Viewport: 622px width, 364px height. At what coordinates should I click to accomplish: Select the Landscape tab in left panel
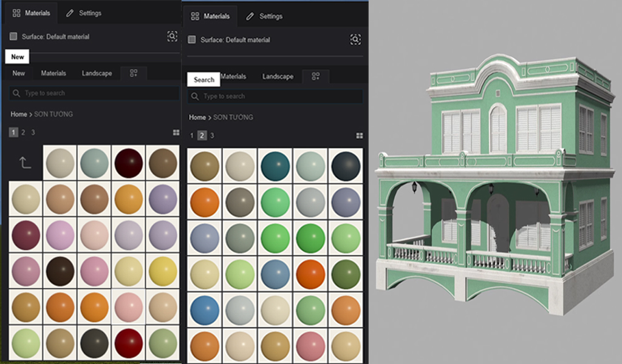click(97, 73)
